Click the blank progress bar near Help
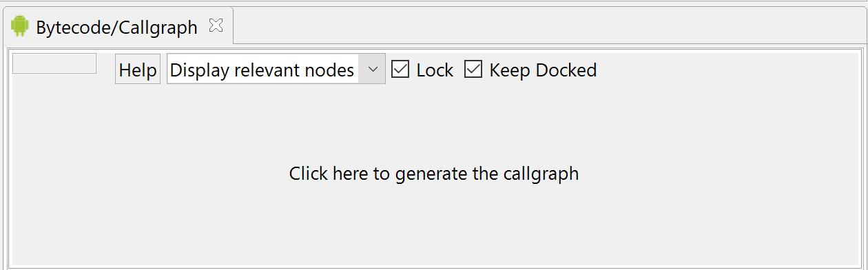Viewport: 868px width, 270px height. click(54, 63)
